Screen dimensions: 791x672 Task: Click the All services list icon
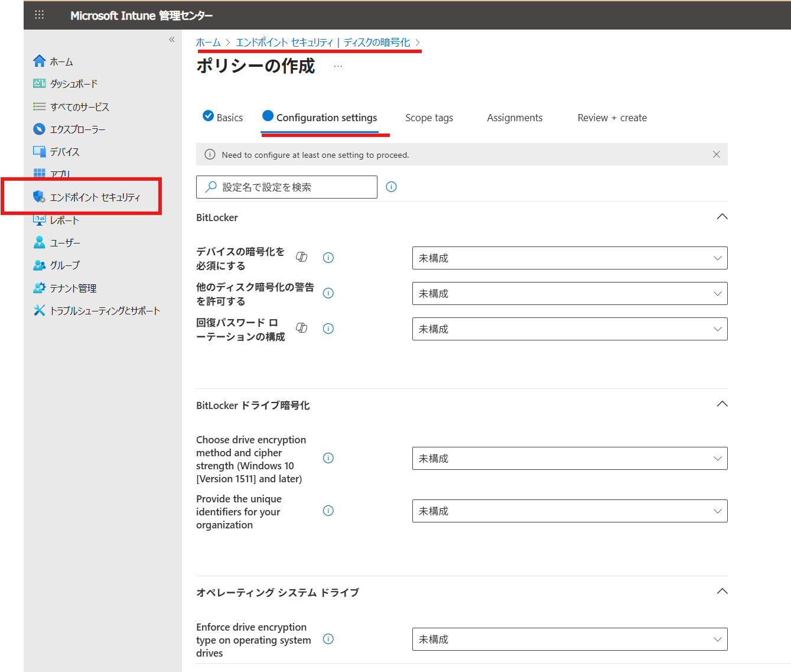[40, 106]
